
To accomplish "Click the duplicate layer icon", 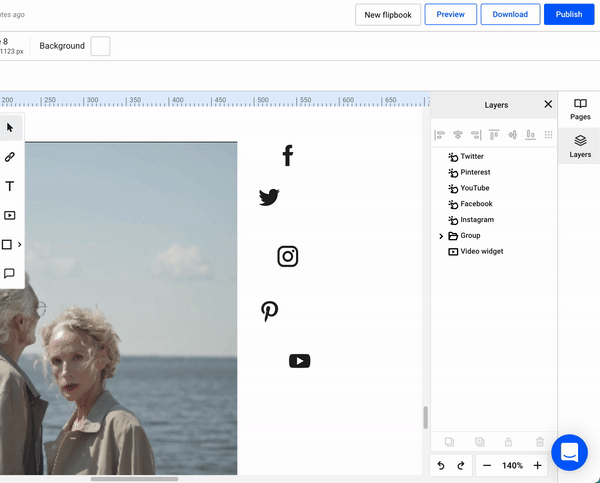I will coord(450,442).
